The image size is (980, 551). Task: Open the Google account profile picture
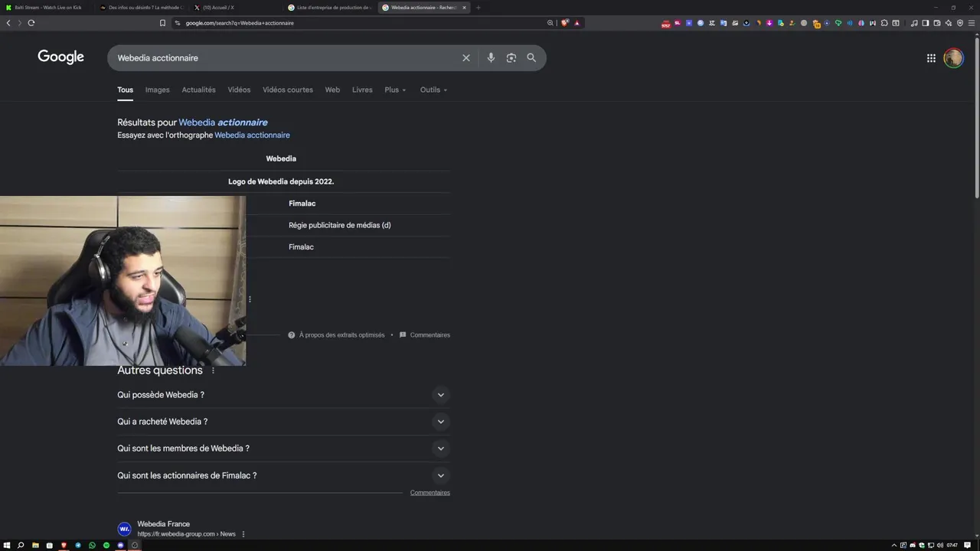click(x=953, y=58)
